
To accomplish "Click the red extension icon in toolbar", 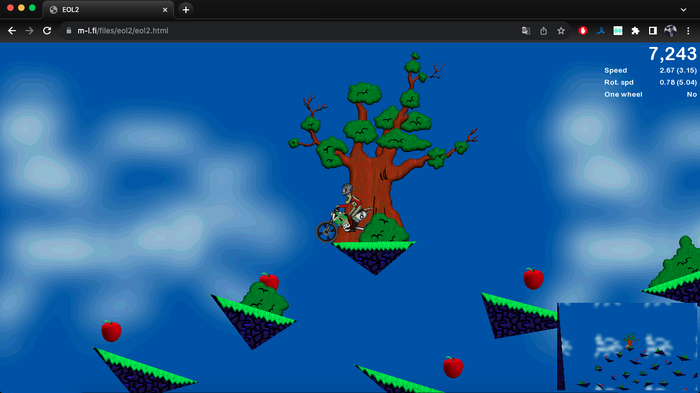I will (x=583, y=31).
